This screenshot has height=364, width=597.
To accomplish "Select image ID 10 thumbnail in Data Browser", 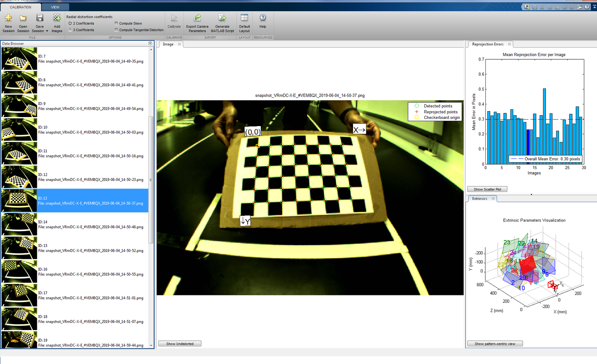I will point(19,130).
